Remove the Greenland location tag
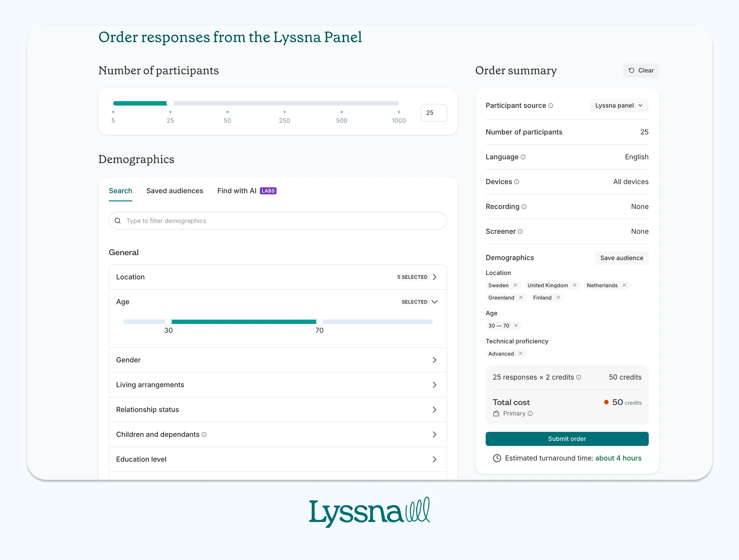739x560 pixels. point(521,297)
